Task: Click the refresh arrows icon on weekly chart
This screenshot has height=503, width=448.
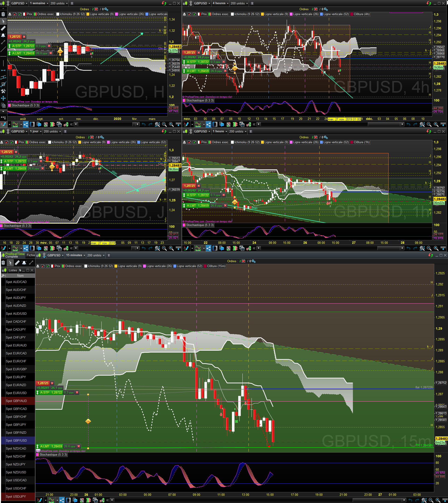Action: pyautogui.click(x=164, y=3)
